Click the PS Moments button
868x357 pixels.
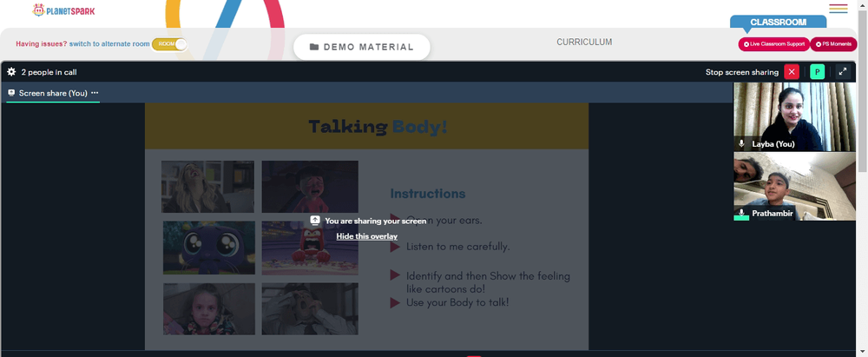(833, 44)
